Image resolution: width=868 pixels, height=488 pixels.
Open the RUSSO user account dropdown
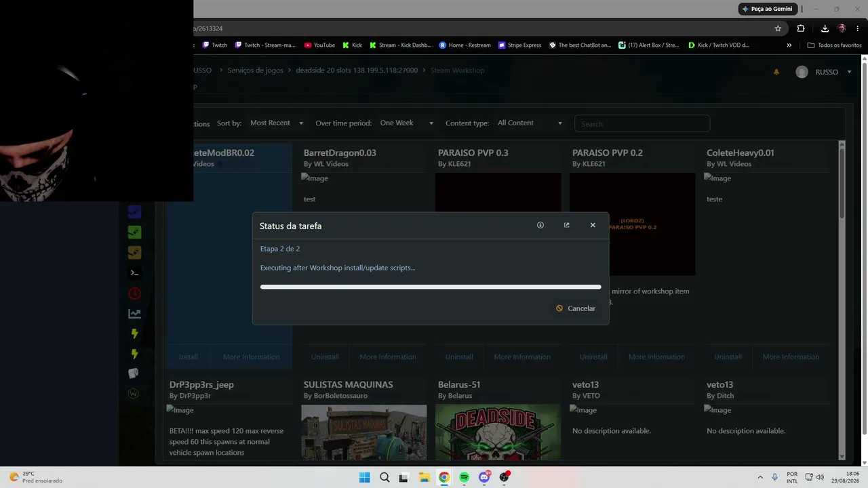[824, 72]
